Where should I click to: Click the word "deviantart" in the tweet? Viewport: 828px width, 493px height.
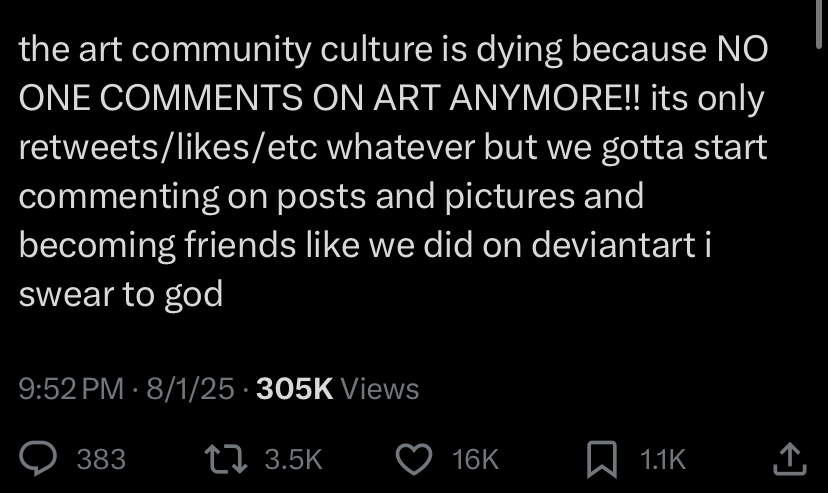[x=613, y=245]
